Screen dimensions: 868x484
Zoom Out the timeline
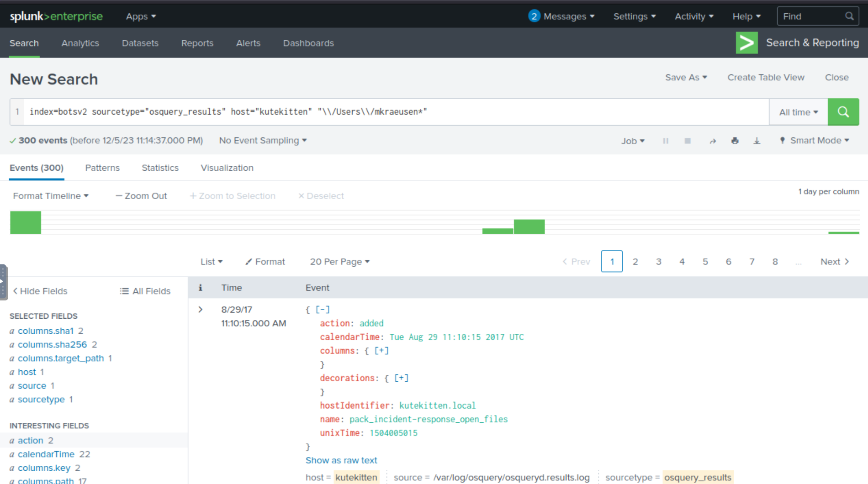pos(141,196)
